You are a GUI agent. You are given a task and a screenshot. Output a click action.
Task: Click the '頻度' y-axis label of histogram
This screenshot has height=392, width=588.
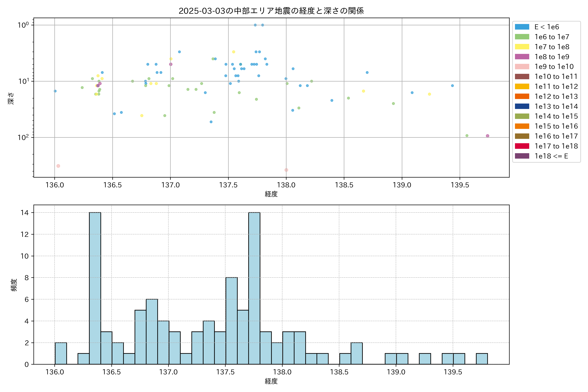pyautogui.click(x=14, y=285)
